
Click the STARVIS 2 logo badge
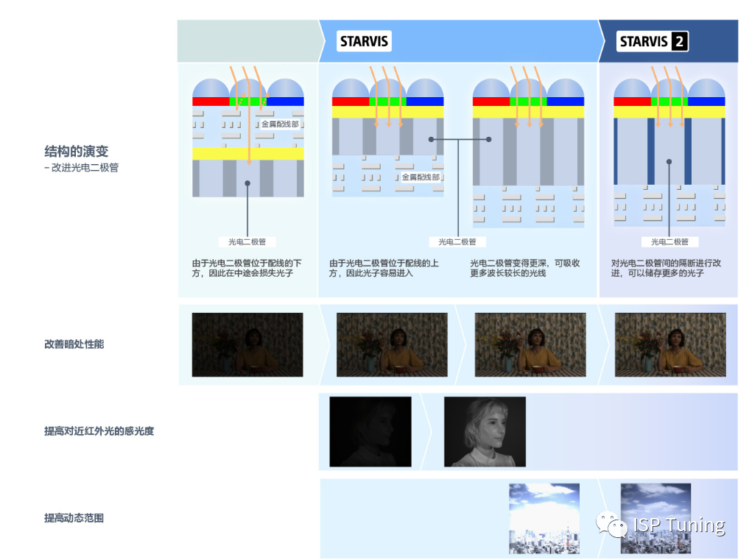[x=651, y=41]
